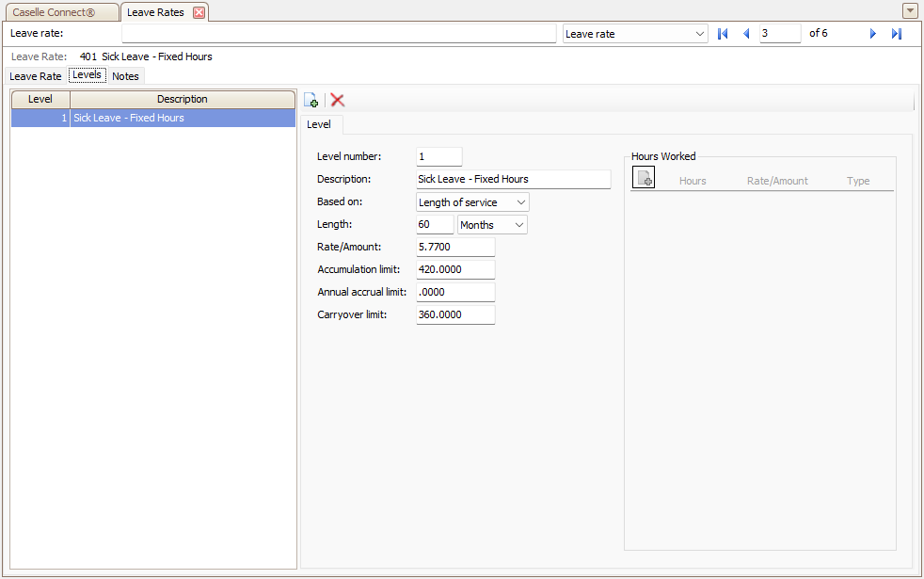
Task: Switch to the Notes tab
Action: tap(125, 76)
